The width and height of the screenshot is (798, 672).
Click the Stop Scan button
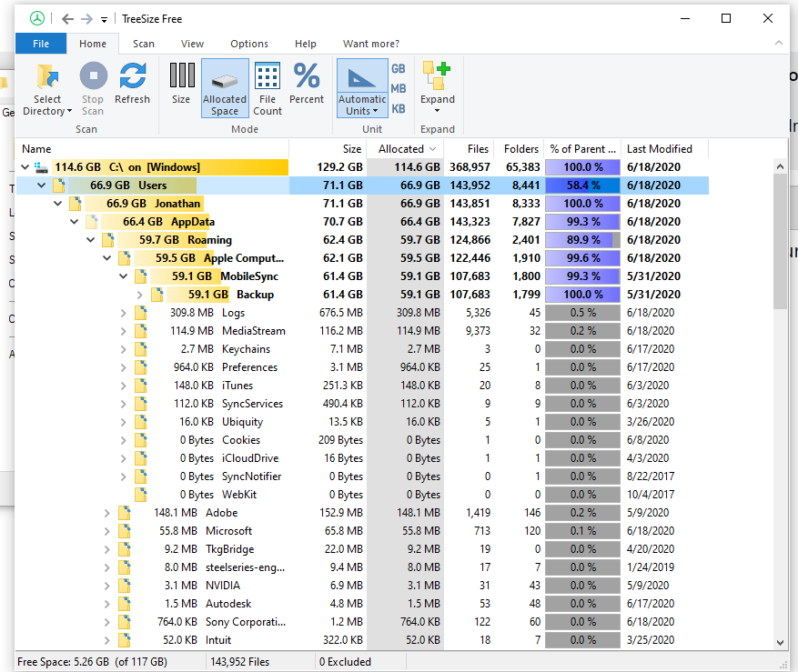(x=93, y=88)
